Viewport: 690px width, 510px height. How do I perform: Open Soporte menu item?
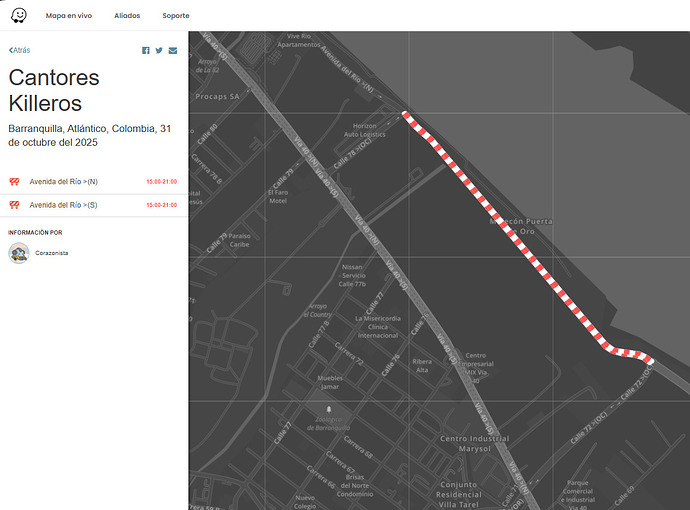[176, 16]
